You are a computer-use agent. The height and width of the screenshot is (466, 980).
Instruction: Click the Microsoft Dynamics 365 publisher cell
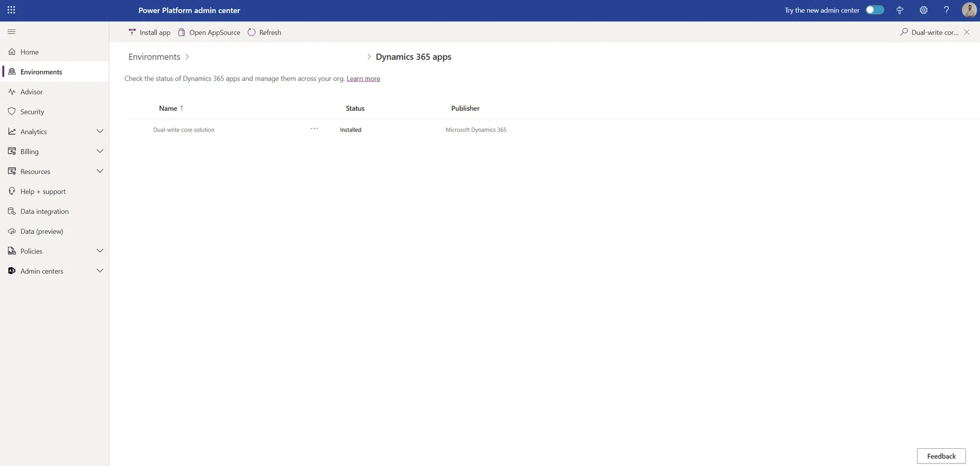pyautogui.click(x=476, y=130)
